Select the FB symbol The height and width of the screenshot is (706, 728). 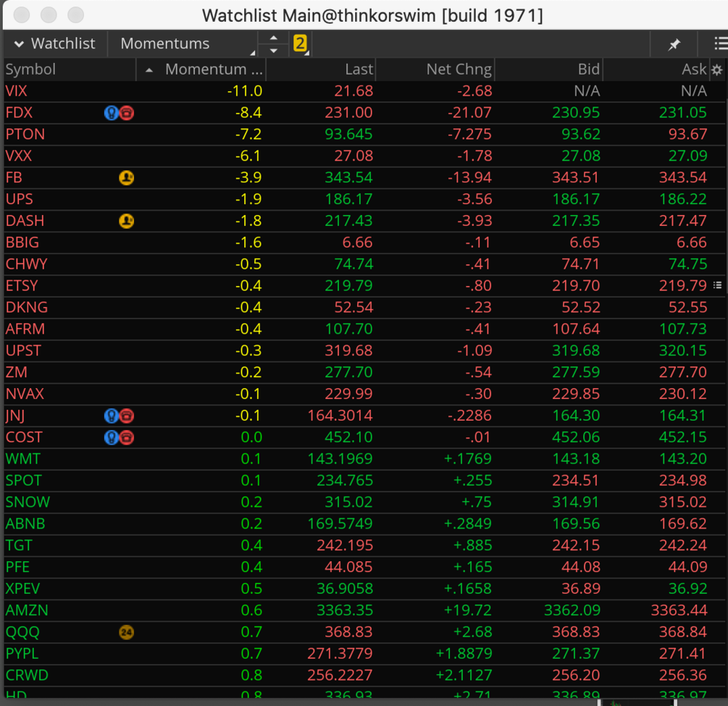tap(14, 177)
